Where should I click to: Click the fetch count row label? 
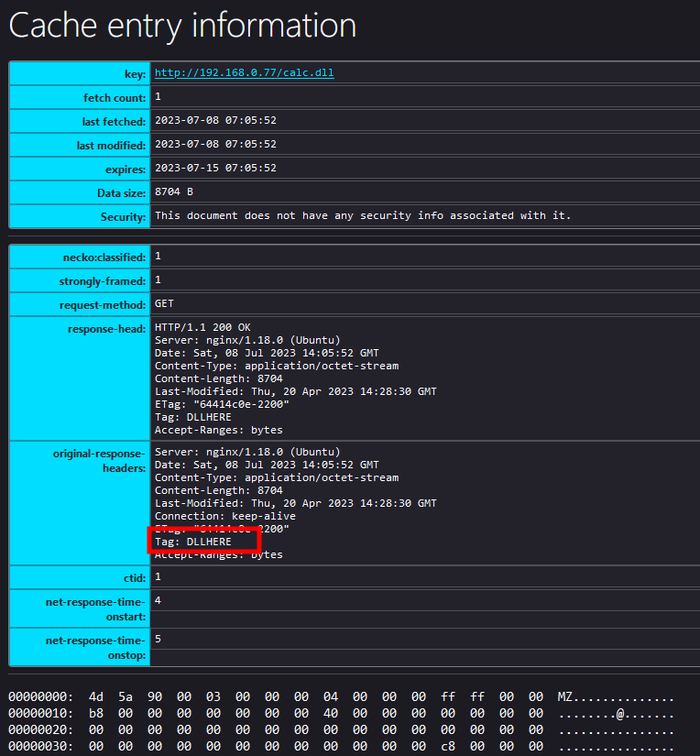pos(114,97)
